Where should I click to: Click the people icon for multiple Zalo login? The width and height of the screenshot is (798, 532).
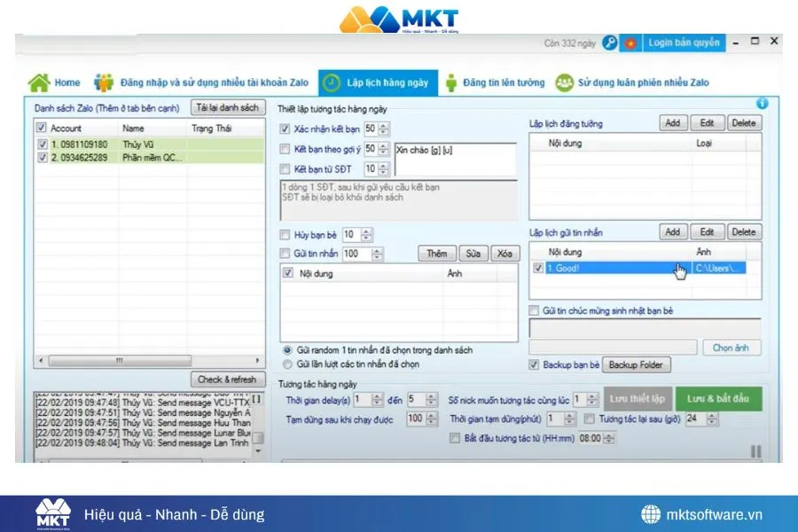coord(105,82)
